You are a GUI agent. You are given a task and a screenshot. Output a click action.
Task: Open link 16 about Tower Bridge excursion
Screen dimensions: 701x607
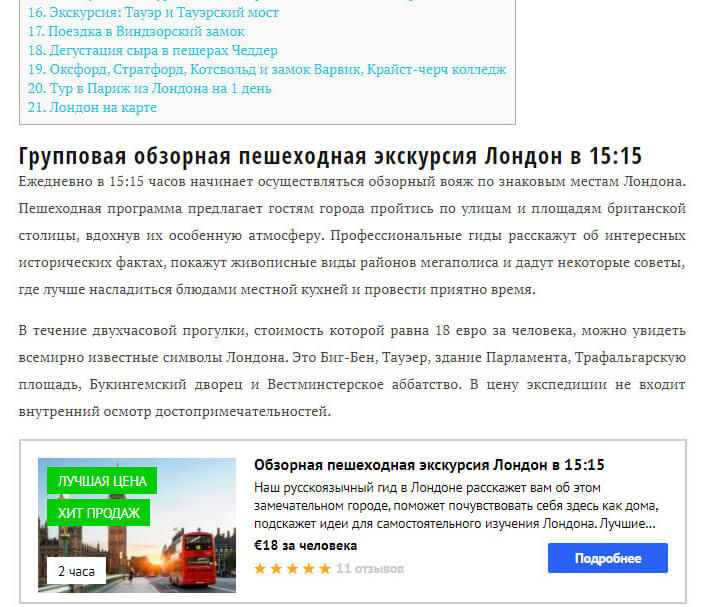pos(153,13)
